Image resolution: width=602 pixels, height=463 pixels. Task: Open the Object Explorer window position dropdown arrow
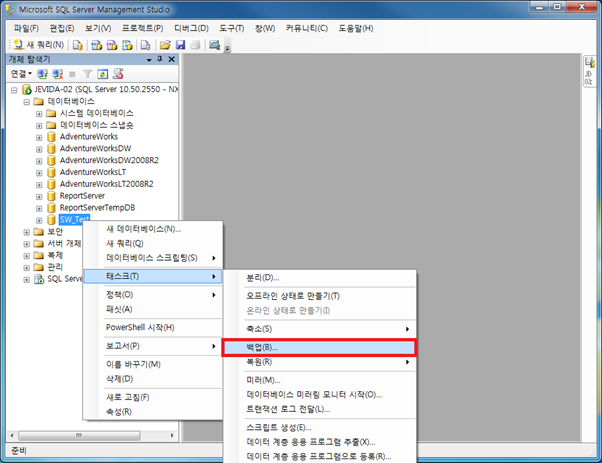click(149, 60)
